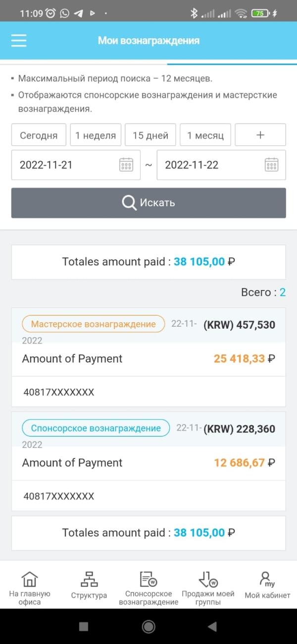The width and height of the screenshot is (297, 644).
Task: Tap the Спонсорское вознаграждение blue tag
Action: pyautogui.click(x=96, y=428)
